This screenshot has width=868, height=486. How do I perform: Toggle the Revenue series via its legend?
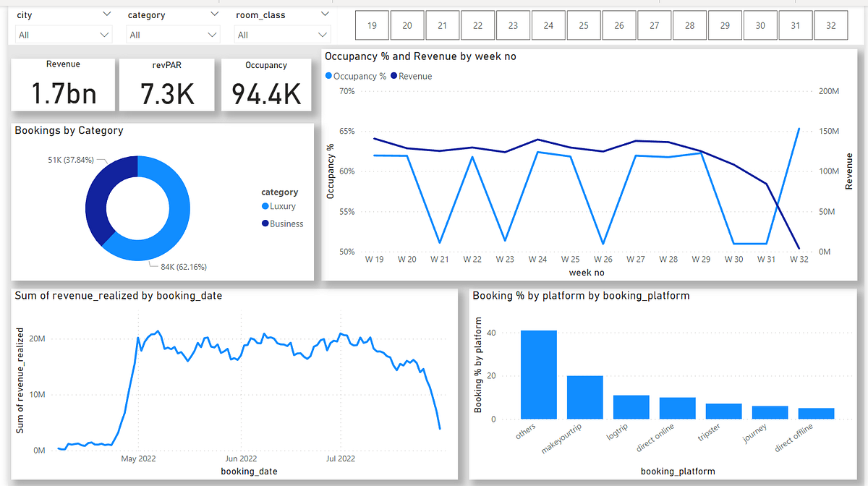pos(414,75)
